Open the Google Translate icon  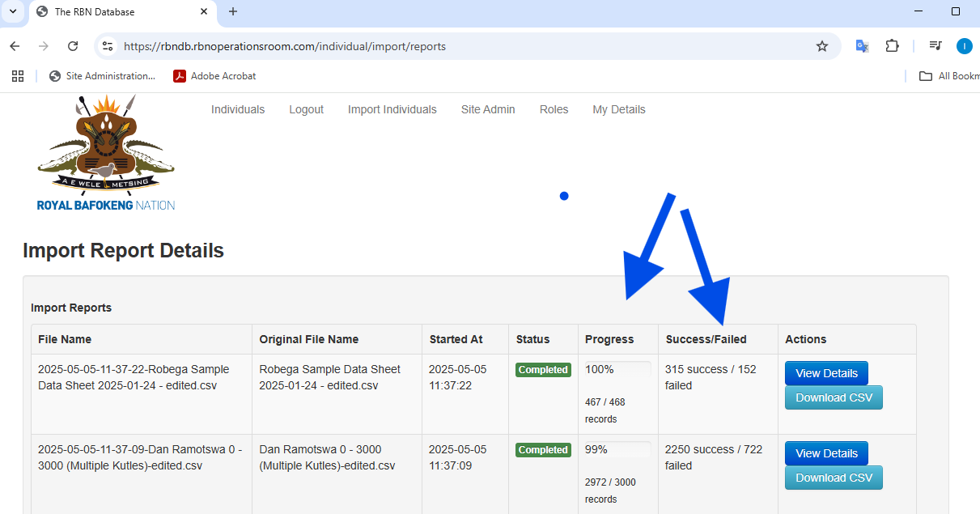click(x=863, y=46)
